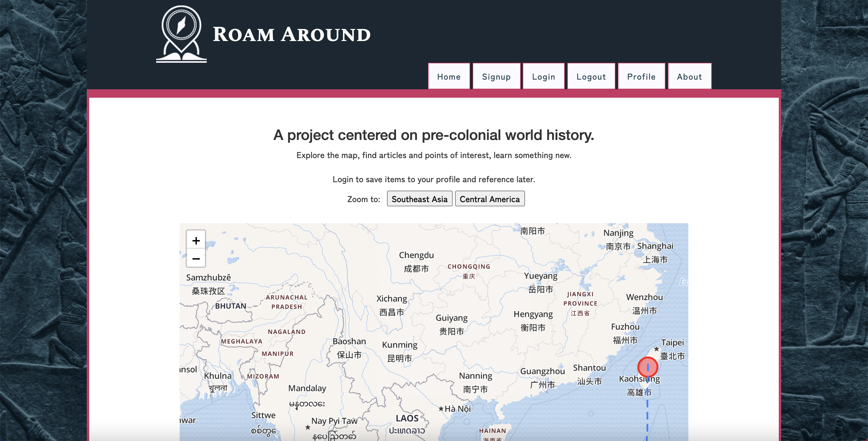
Task: Go to the Signup page
Action: coord(496,77)
